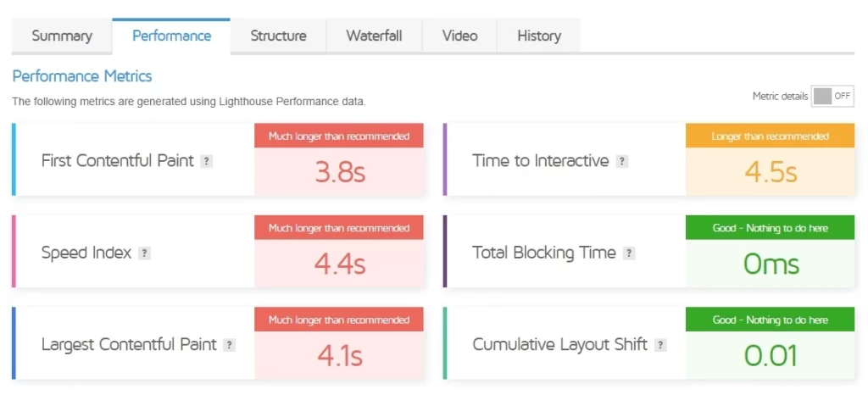Switch to the Summary tab

[x=62, y=36]
